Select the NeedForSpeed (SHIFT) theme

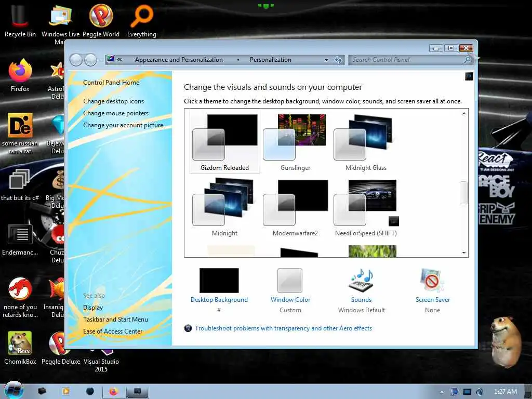tap(366, 207)
